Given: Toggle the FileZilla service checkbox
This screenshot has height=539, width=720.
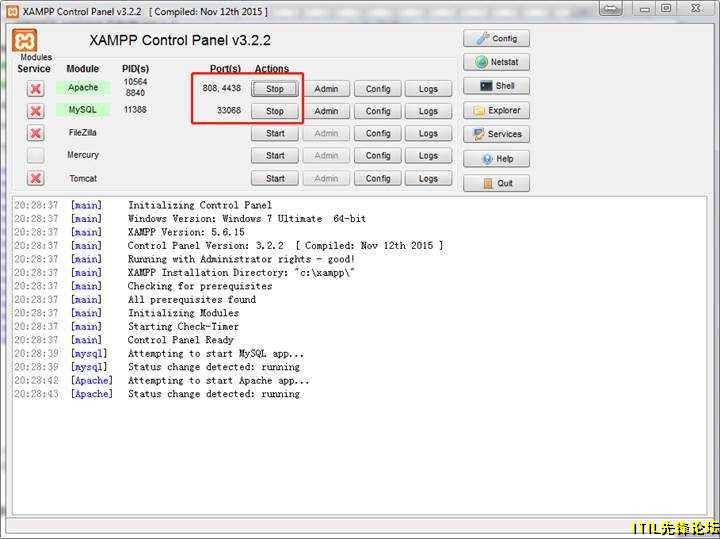Looking at the screenshot, I should pyautogui.click(x=35, y=133).
